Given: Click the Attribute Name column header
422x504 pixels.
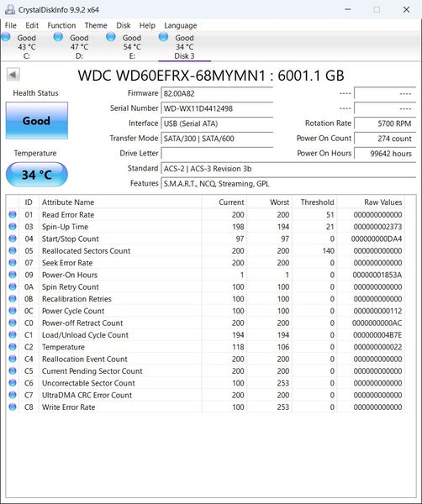Looking at the screenshot, I should [120, 202].
